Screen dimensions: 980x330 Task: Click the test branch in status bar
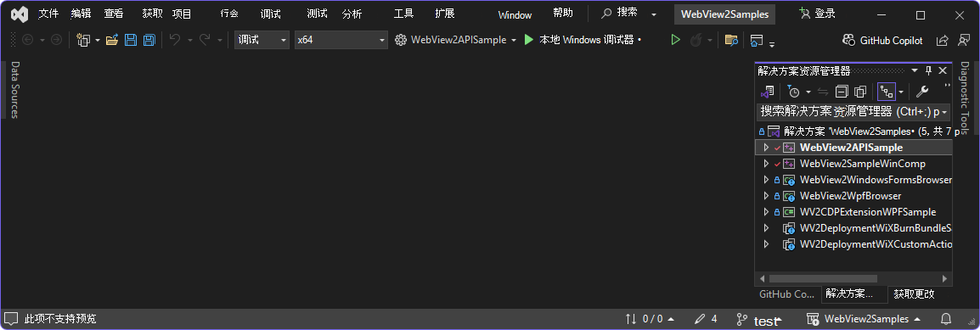[x=758, y=319]
